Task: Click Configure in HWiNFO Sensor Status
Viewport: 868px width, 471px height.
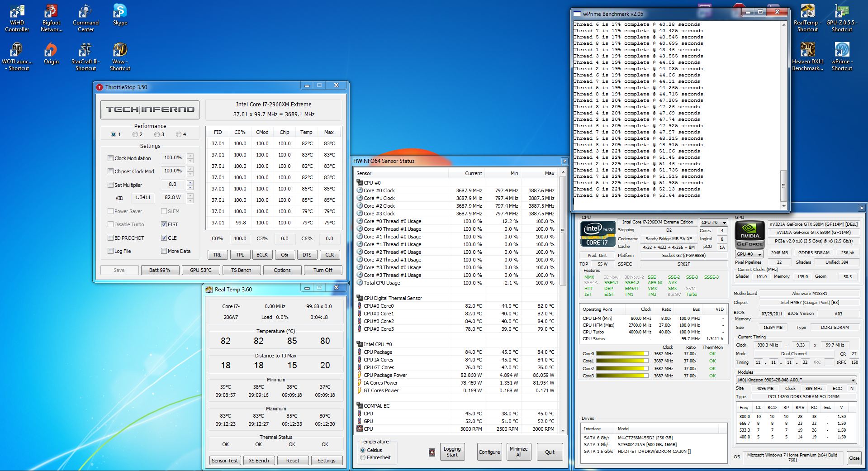Action: (x=489, y=452)
